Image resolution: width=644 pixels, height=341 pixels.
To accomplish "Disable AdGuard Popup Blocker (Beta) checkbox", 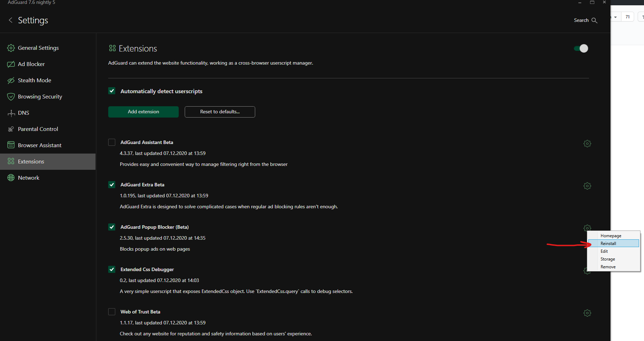I will (112, 227).
